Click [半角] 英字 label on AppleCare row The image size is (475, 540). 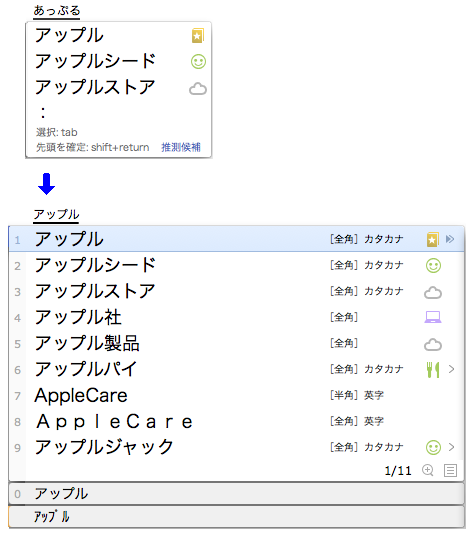pyautogui.click(x=357, y=395)
